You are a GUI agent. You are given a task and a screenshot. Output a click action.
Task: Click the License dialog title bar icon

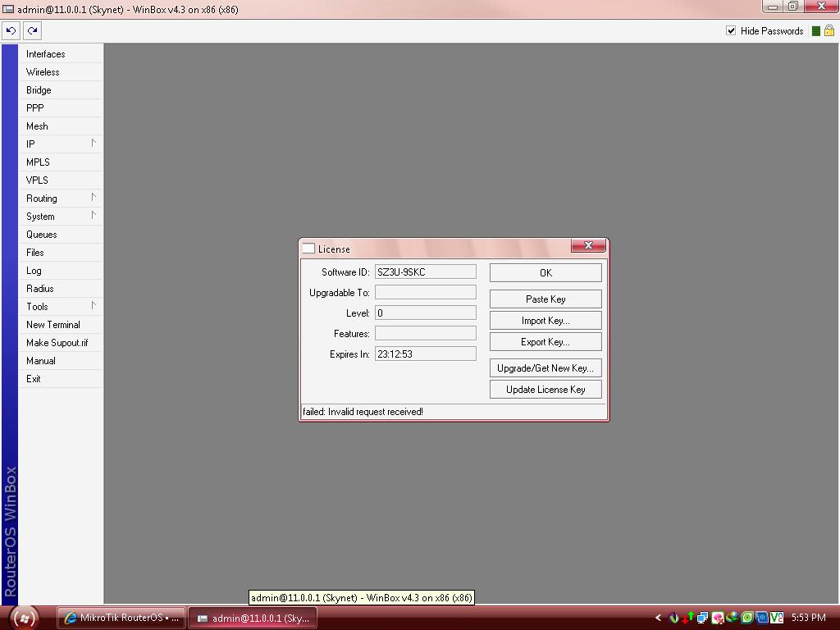308,248
